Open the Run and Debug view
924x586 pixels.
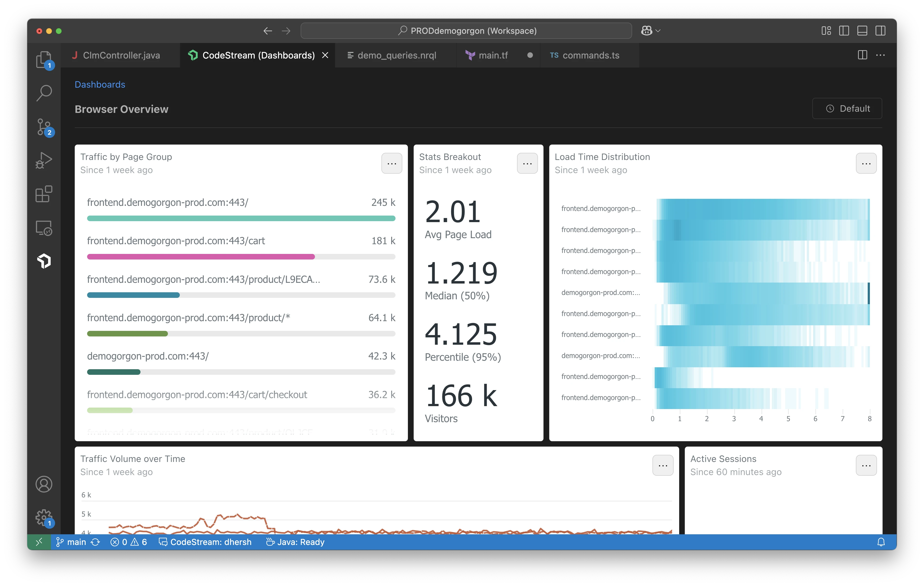coord(44,160)
